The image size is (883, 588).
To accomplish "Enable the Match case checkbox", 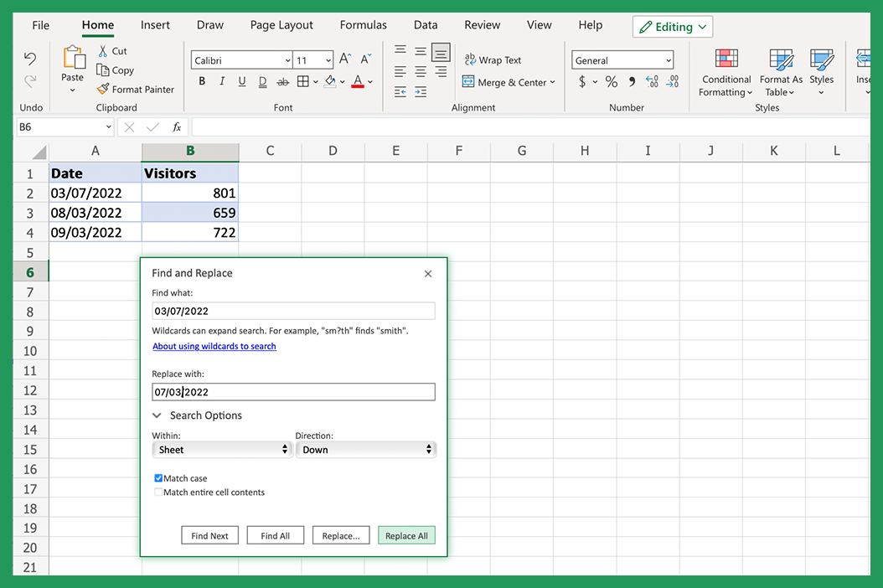I will [158, 477].
